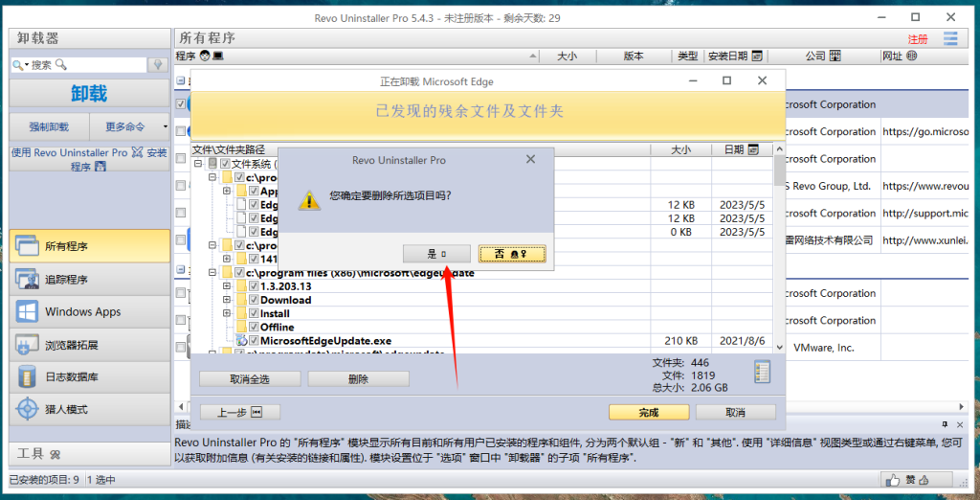Viewport: 980px width, 500px height.
Task: Expand the 1.3.203.13 folder node
Action: pos(227,286)
